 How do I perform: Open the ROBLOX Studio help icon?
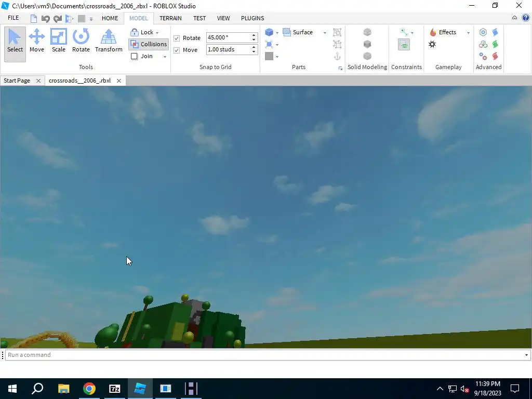coord(526,18)
